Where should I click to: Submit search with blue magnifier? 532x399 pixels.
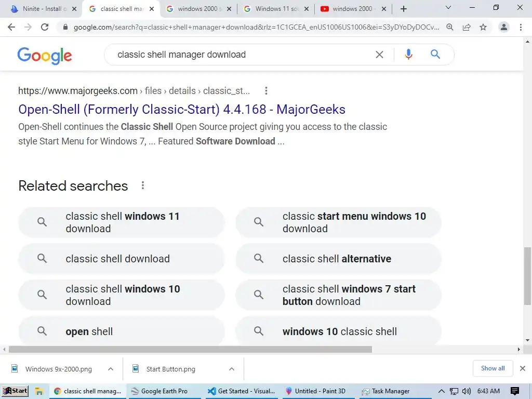(x=435, y=54)
